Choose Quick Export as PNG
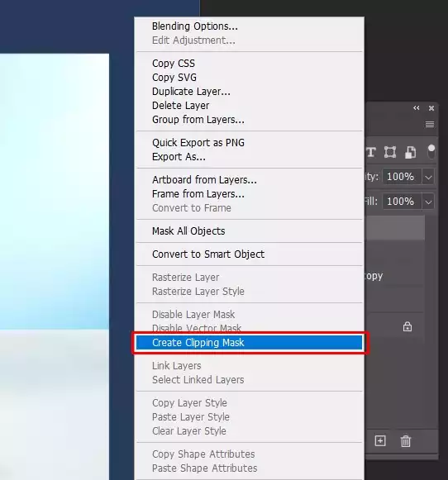Image resolution: width=448 pixels, height=480 pixels. pyautogui.click(x=198, y=143)
